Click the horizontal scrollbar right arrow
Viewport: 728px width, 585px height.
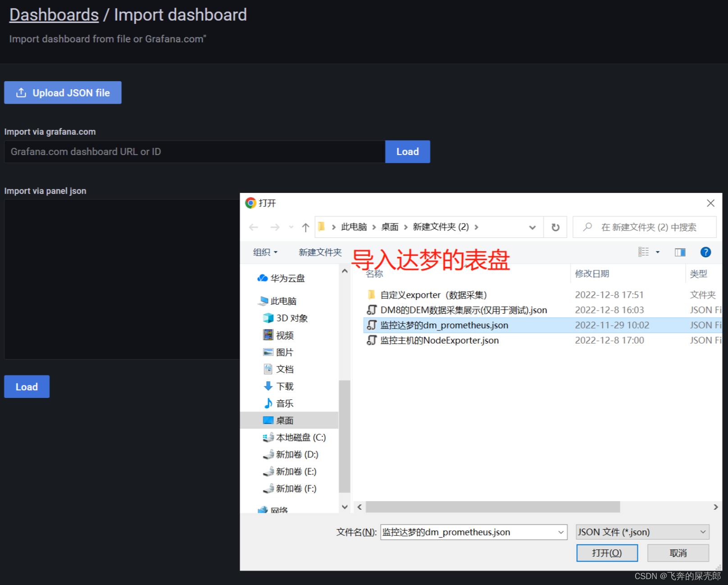(716, 507)
